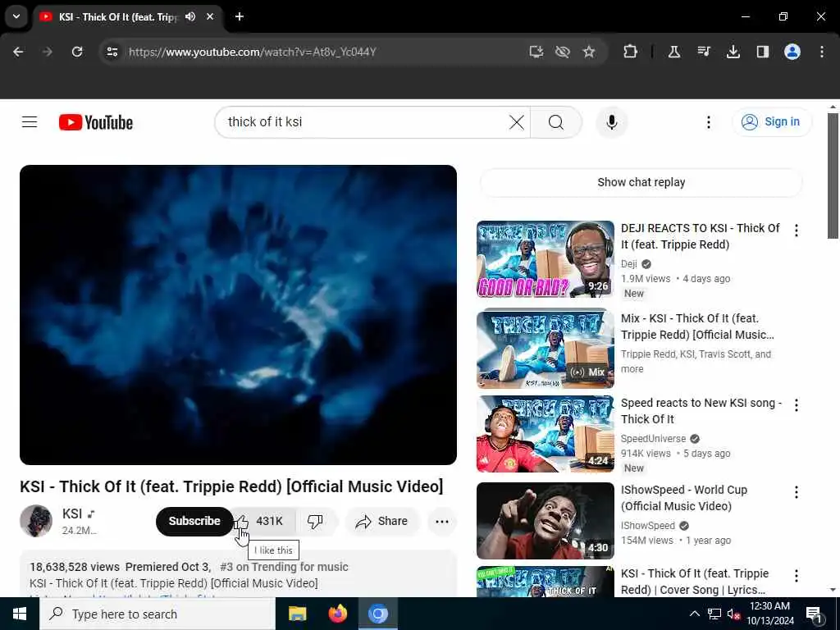Open SpeedUniverse channel name
840x630 pixels.
click(x=653, y=438)
